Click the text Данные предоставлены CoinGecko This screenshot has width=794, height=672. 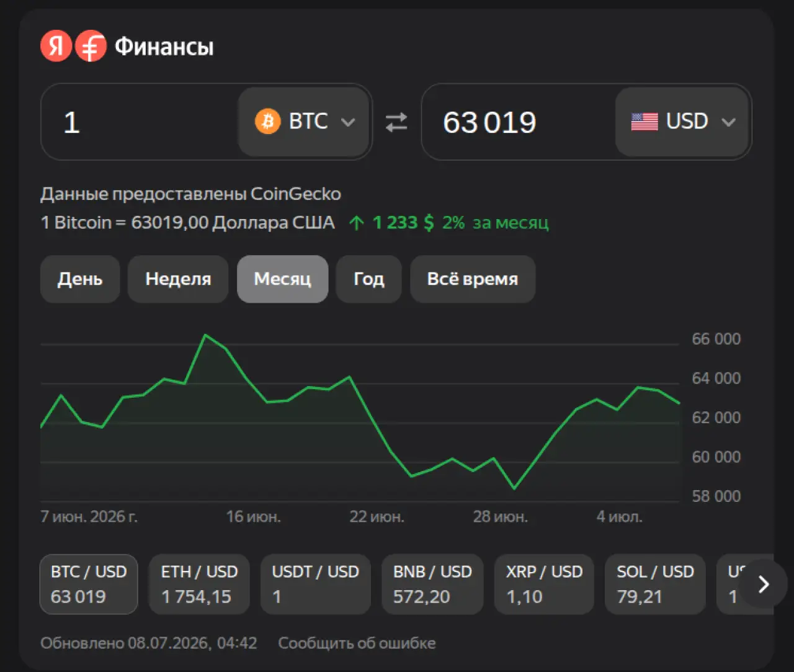(x=191, y=194)
